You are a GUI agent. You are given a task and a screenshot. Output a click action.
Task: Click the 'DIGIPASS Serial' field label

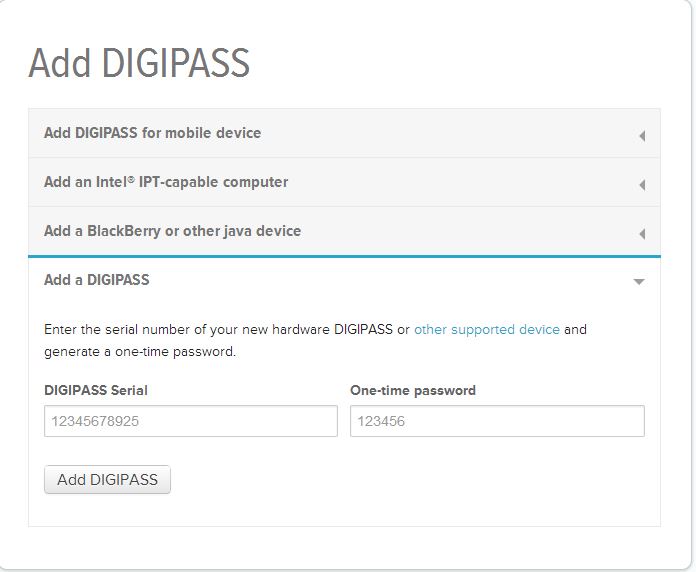pyautogui.click(x=95, y=390)
